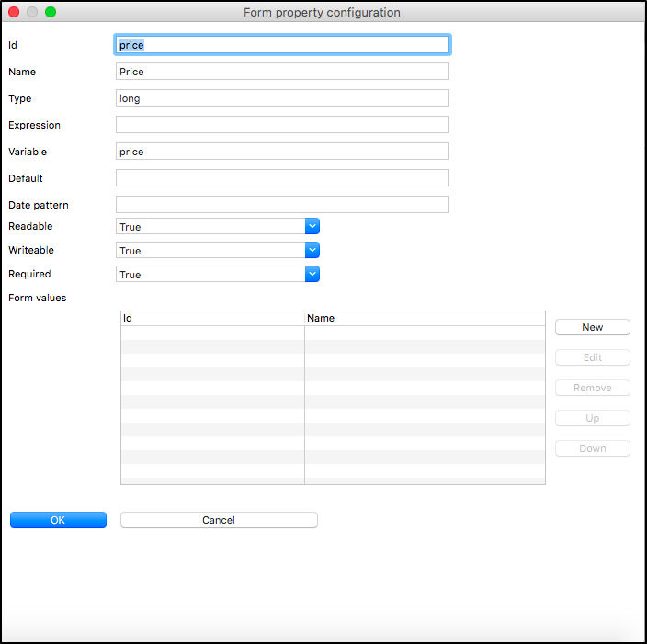Click the Up button
647x644 pixels.
[592, 418]
